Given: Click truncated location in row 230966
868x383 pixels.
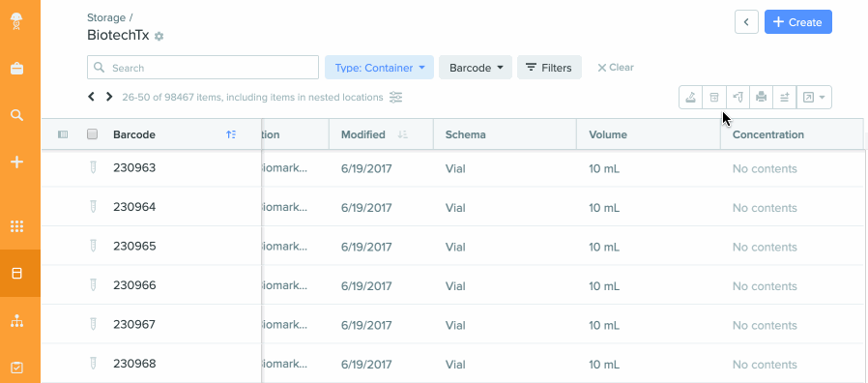Looking at the screenshot, I should click(283, 285).
